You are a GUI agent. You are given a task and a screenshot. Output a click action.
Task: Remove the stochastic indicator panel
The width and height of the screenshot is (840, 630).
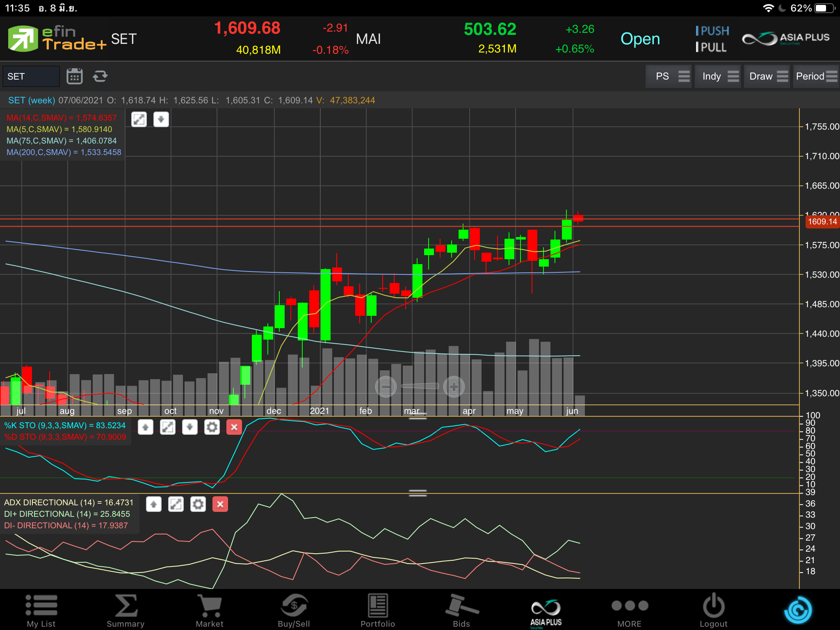tap(234, 427)
